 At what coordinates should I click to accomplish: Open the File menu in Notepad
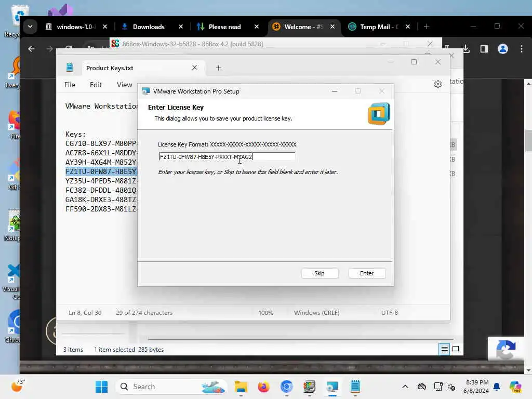pos(70,85)
